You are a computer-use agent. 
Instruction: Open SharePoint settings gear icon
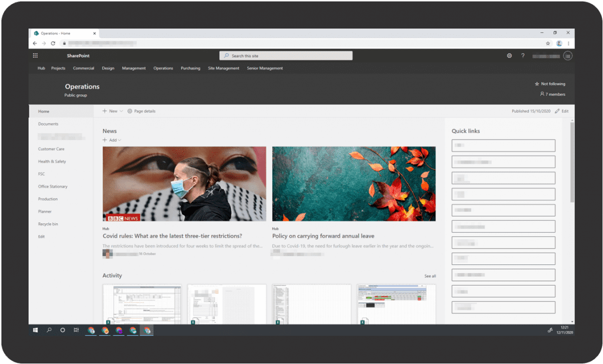[509, 55]
